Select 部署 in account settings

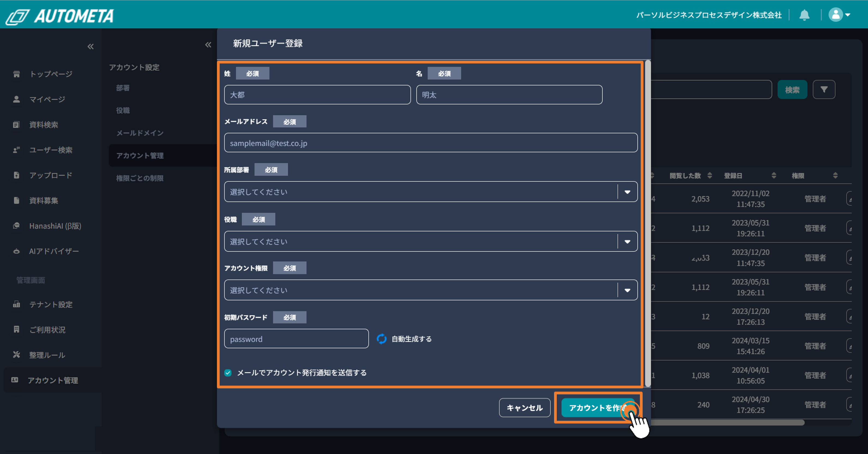[x=123, y=88]
